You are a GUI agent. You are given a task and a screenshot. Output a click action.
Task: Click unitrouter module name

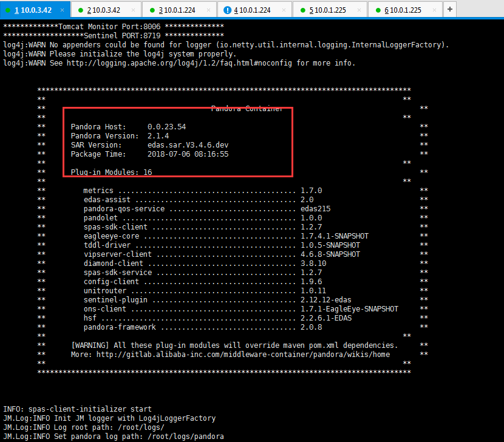click(105, 291)
